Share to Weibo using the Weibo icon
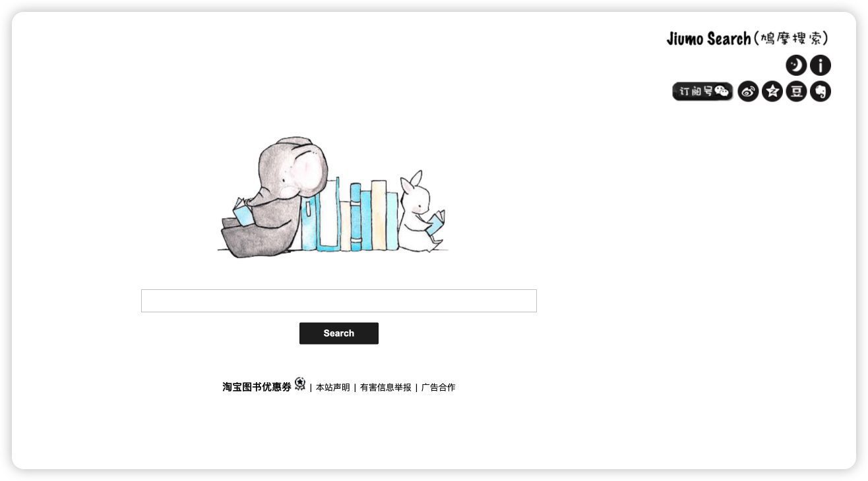This screenshot has width=868, height=481. coord(748,91)
